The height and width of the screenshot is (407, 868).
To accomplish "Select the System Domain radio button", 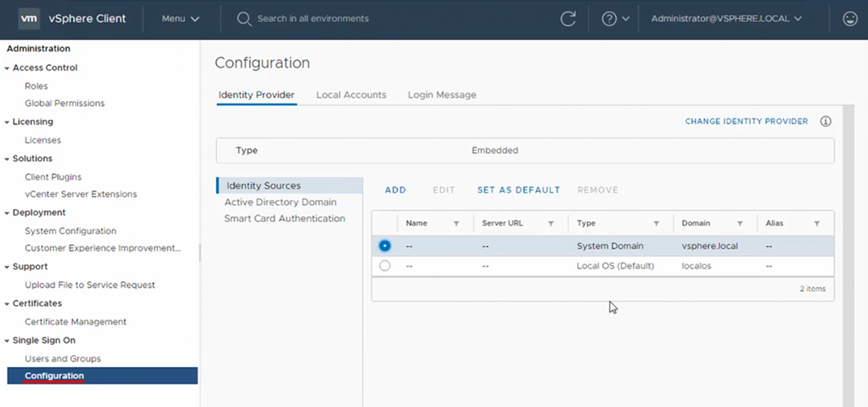I will [x=385, y=246].
